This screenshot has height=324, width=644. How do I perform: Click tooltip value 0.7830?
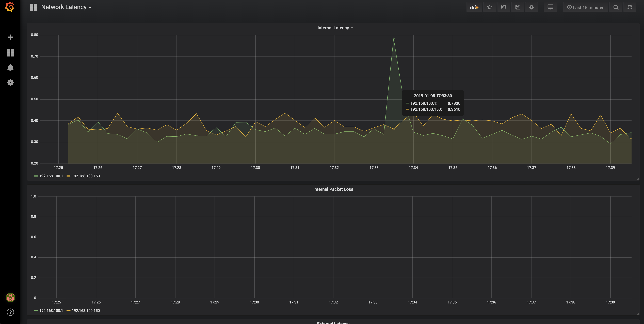(x=454, y=103)
